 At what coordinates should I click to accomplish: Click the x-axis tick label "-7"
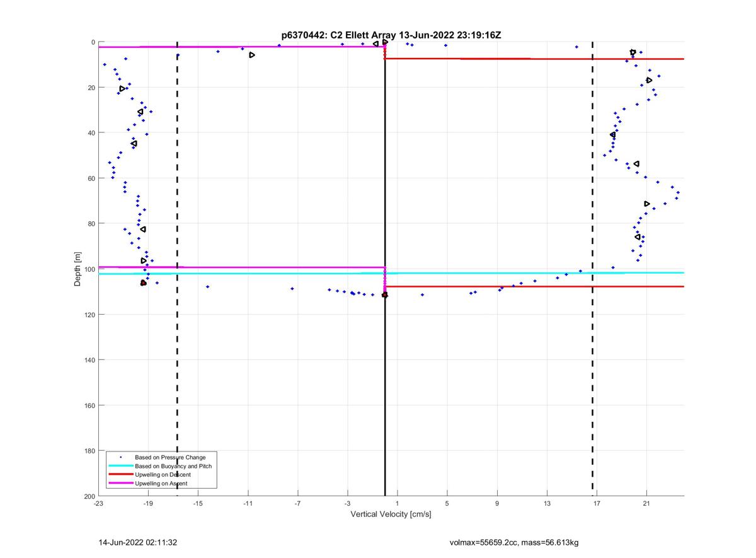click(297, 503)
